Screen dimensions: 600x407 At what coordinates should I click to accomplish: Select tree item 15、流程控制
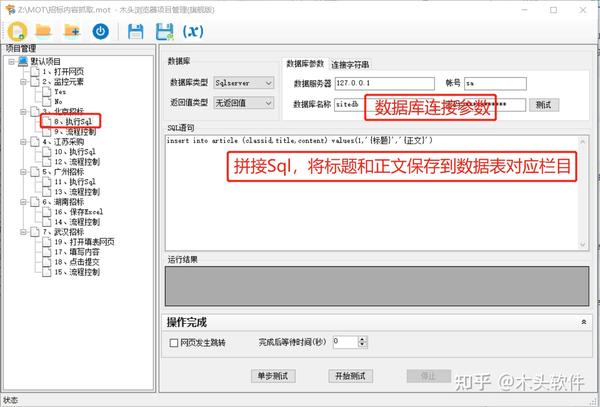pyautogui.click(x=77, y=272)
